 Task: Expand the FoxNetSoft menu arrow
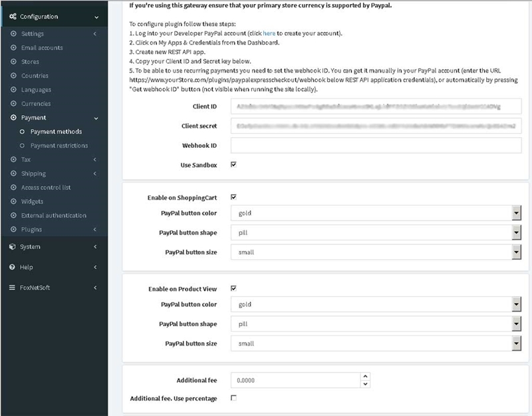coord(95,288)
